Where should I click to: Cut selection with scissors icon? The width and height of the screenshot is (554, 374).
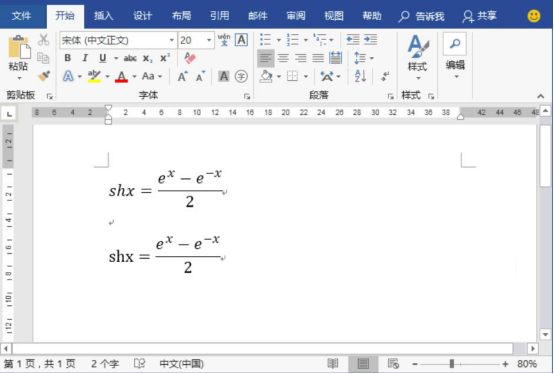pyautogui.click(x=43, y=40)
